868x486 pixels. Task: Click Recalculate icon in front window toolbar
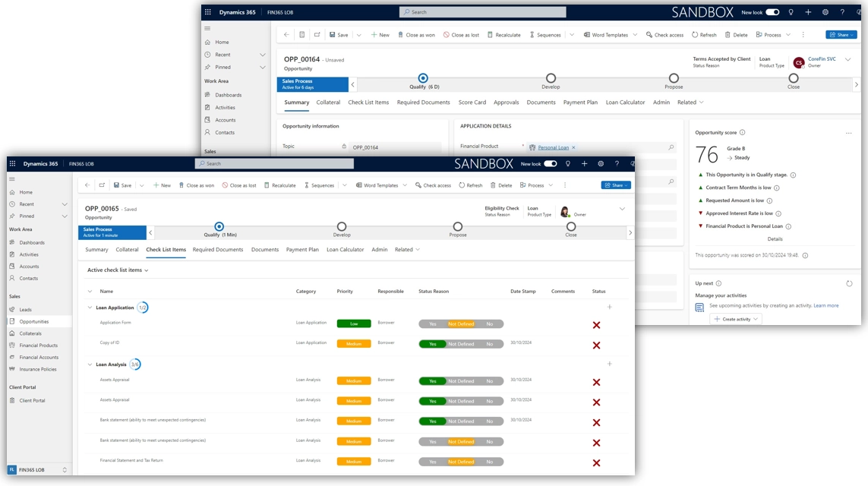(x=267, y=185)
